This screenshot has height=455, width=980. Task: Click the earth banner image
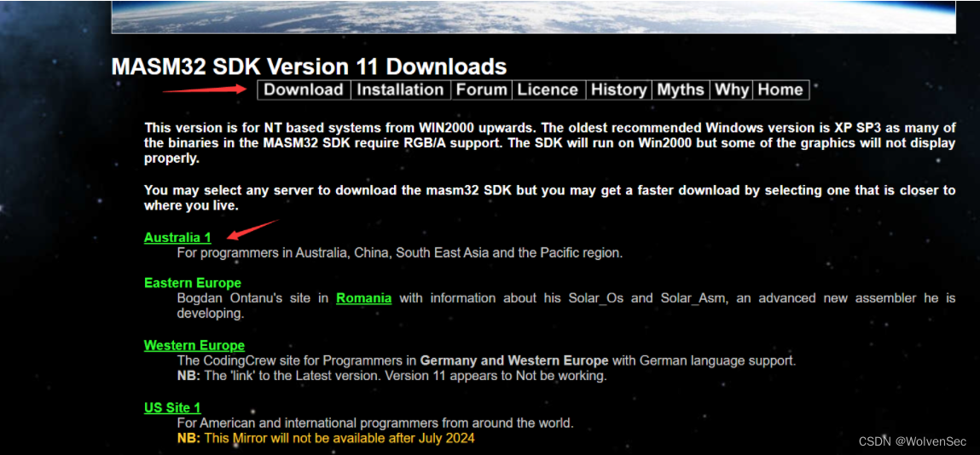pos(533,16)
